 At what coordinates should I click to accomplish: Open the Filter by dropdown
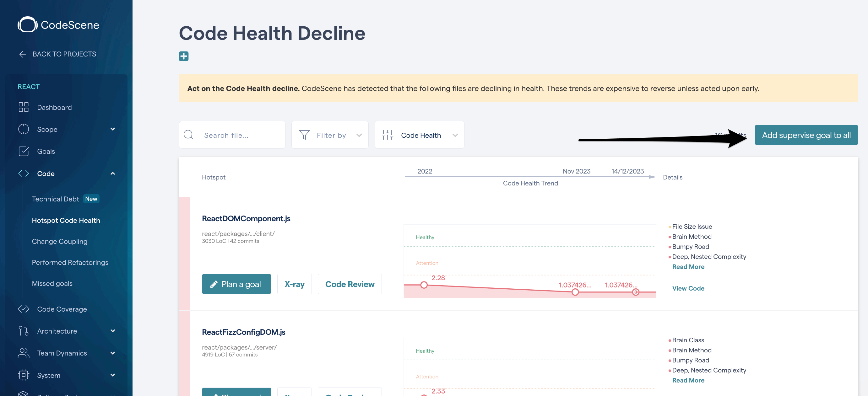coord(330,135)
